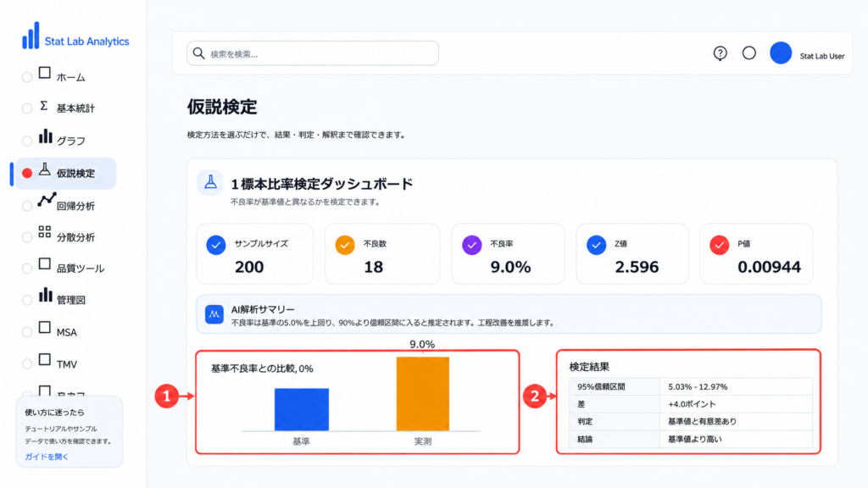
Task: Open the ガイドを開く link
Action: click(x=47, y=457)
